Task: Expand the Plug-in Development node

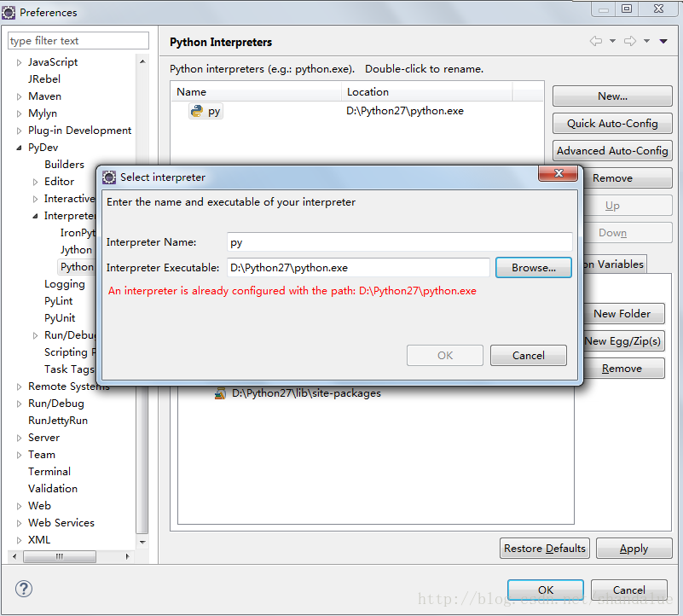Action: click(19, 131)
